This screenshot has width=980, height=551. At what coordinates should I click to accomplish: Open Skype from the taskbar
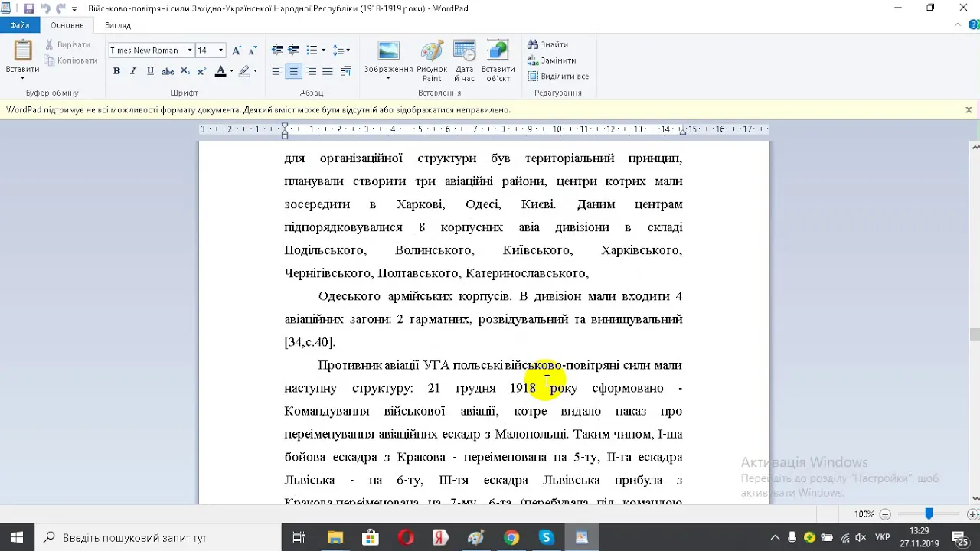click(546, 537)
